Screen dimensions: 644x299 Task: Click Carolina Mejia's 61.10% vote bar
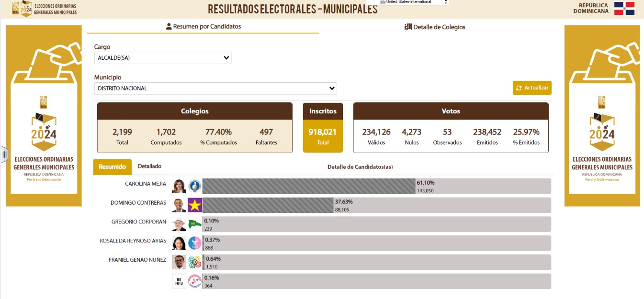309,186
